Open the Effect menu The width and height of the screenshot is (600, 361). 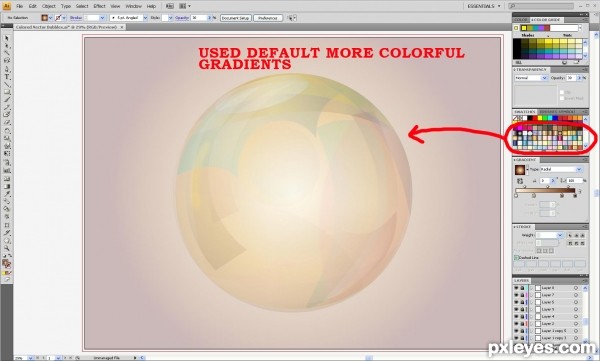click(99, 6)
